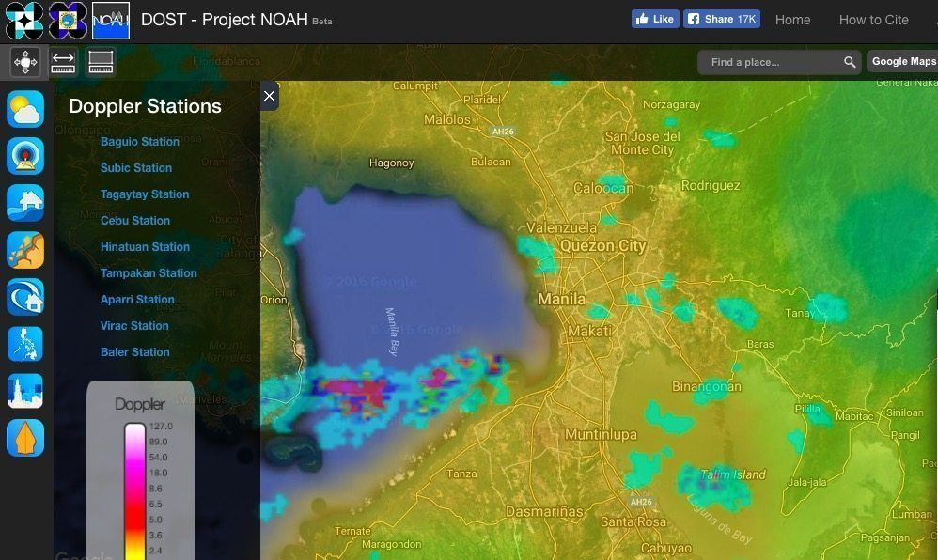The height and width of the screenshot is (560, 938).
Task: Close the Doppler Stations panel
Action: click(x=269, y=96)
